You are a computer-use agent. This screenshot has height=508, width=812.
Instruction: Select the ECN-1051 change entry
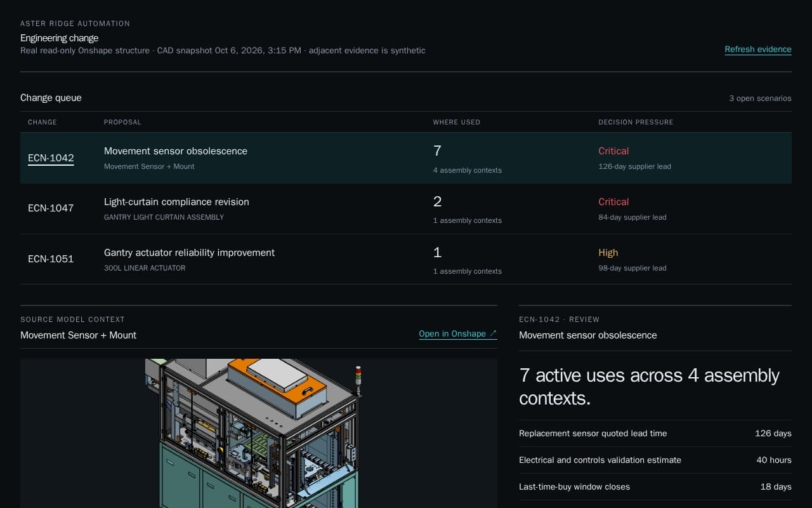tap(51, 259)
